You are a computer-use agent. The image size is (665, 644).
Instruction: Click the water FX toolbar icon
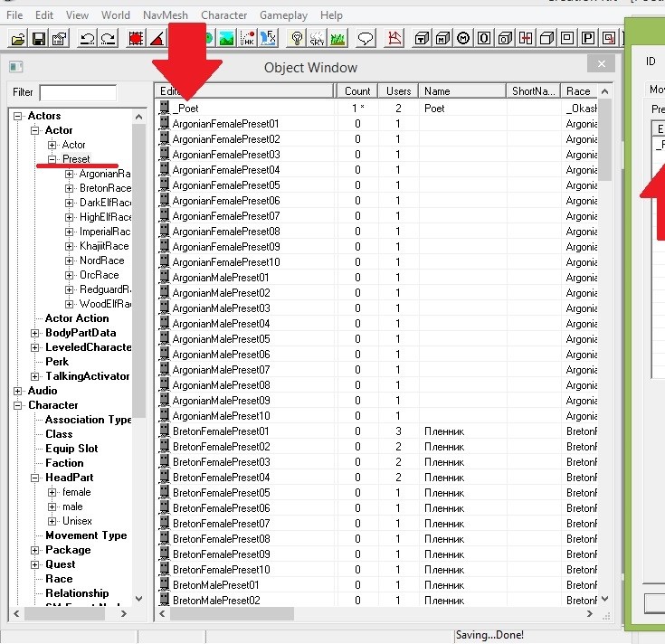(x=268, y=39)
